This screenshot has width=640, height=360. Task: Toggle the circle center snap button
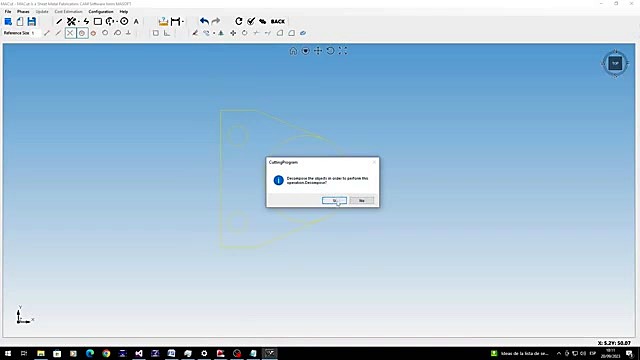click(82, 33)
